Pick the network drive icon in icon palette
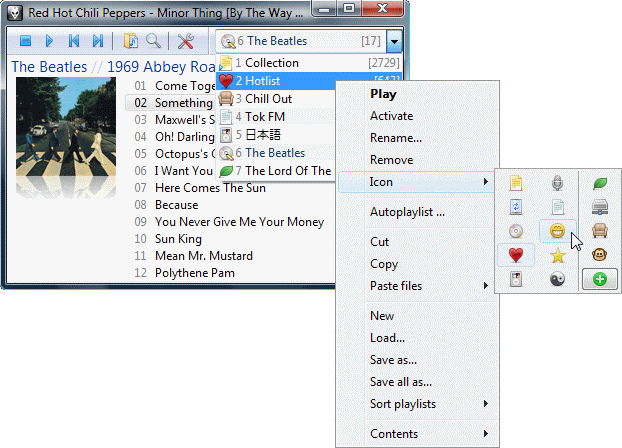 pos(600,207)
